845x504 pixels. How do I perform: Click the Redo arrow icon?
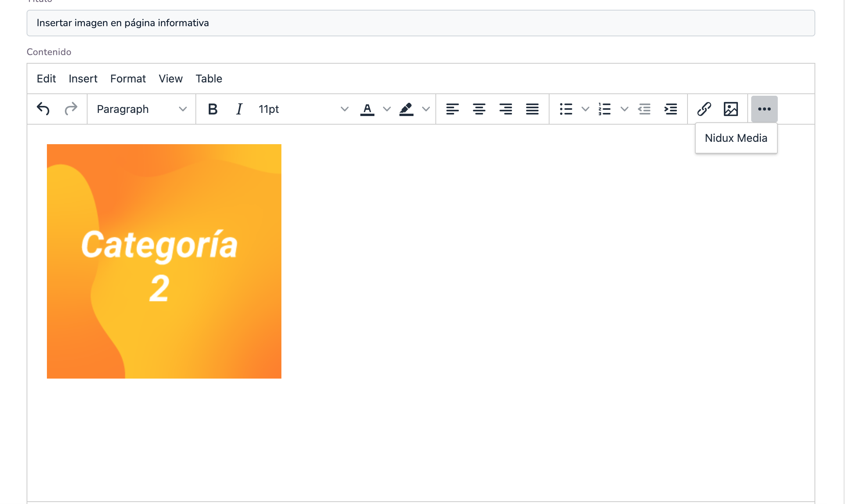coord(71,109)
